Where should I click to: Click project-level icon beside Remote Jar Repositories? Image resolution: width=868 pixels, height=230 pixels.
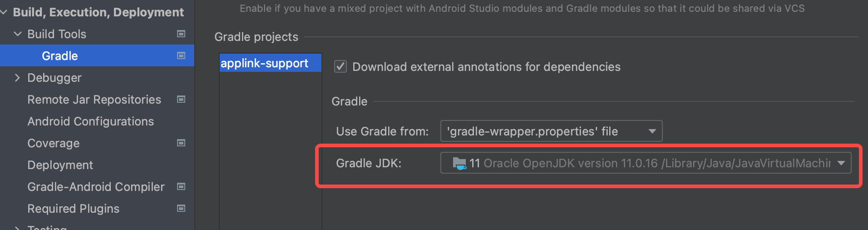[181, 99]
